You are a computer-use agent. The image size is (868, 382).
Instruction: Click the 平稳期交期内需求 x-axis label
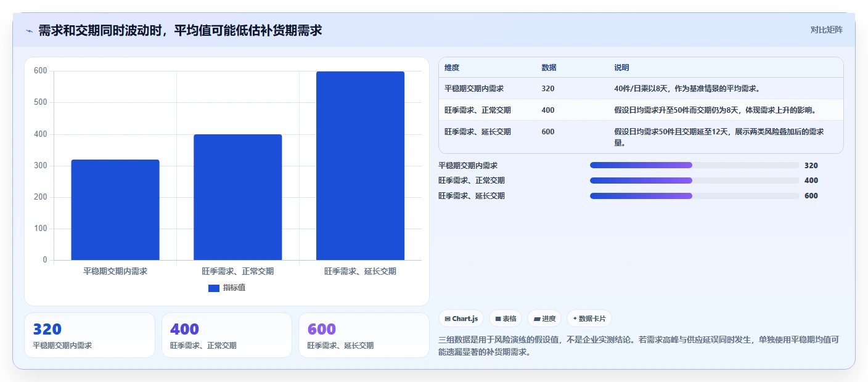coord(115,271)
